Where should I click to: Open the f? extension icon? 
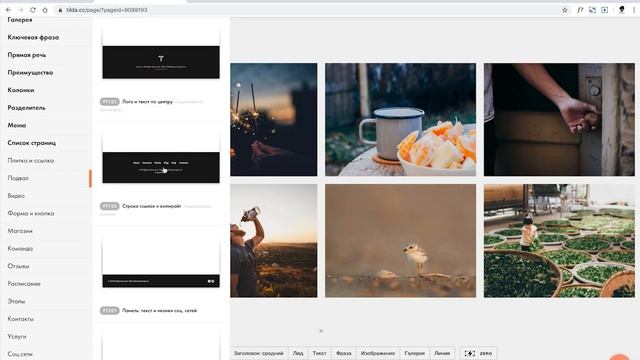580,10
